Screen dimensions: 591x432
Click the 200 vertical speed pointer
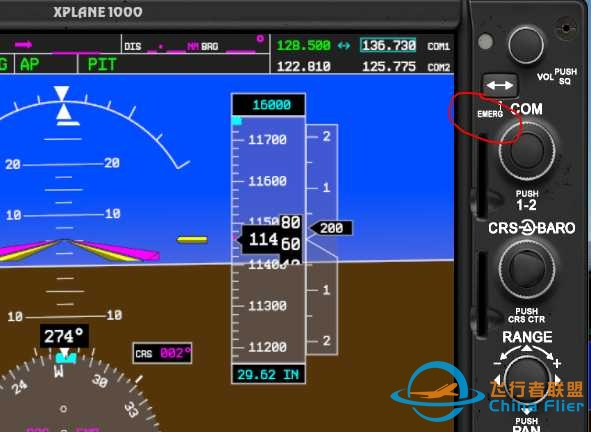pos(331,228)
